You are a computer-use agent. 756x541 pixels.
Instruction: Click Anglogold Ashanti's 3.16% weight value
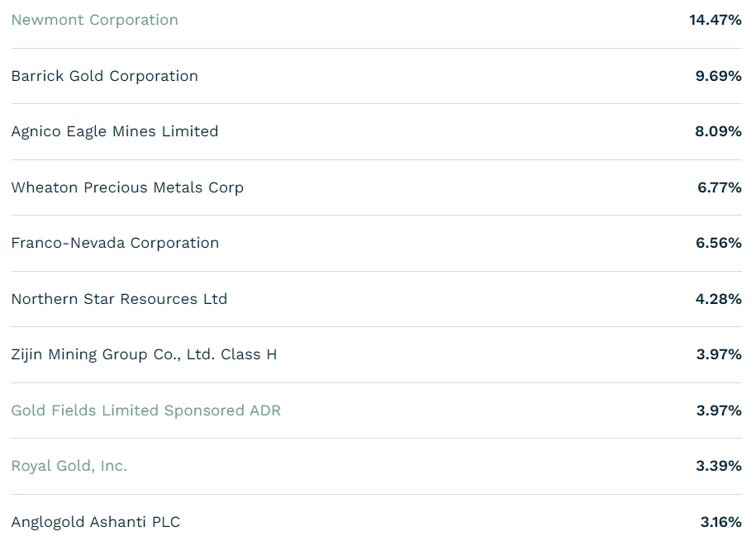coord(720,522)
